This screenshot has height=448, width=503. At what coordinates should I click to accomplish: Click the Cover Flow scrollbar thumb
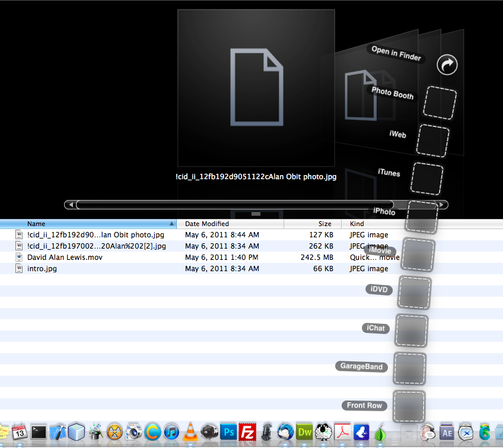pos(235,205)
